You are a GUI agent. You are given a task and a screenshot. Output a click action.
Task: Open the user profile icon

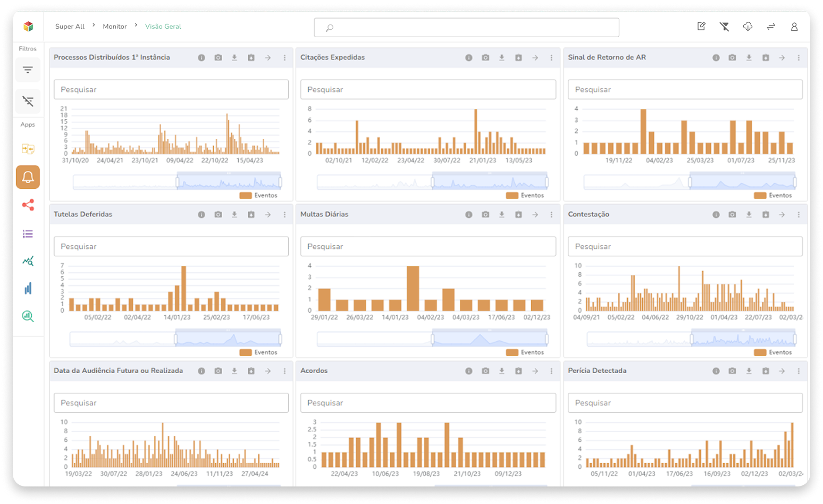point(794,27)
